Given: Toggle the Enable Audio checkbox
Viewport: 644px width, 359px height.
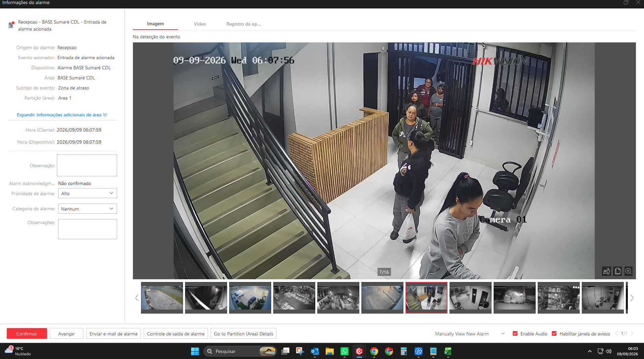Looking at the screenshot, I should [515, 333].
